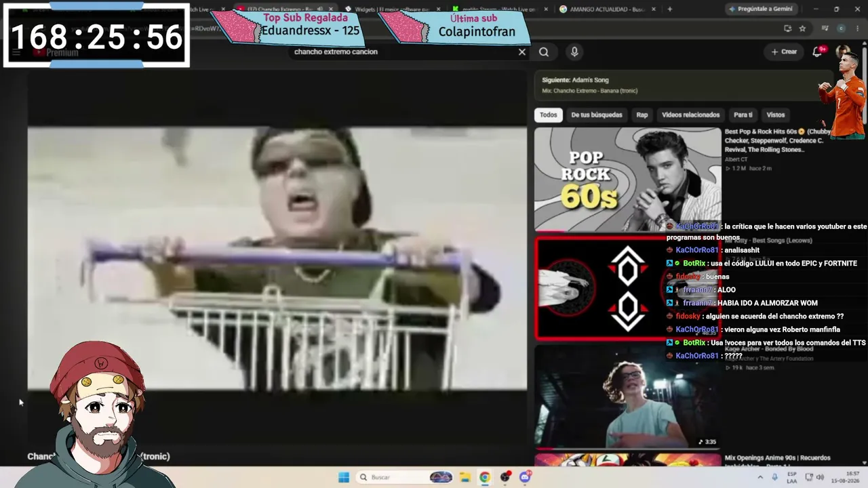
Task: Expand the system tray hidden icons chevron
Action: click(760, 477)
